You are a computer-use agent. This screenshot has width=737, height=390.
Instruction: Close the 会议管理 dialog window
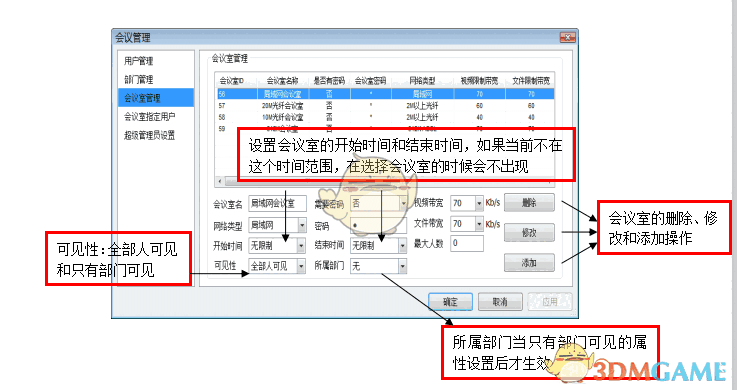coord(567,37)
